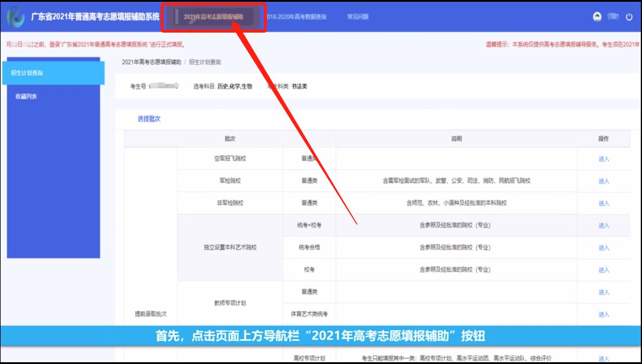Click 进入 for the 校考 row
This screenshot has height=364, width=642.
(603, 270)
